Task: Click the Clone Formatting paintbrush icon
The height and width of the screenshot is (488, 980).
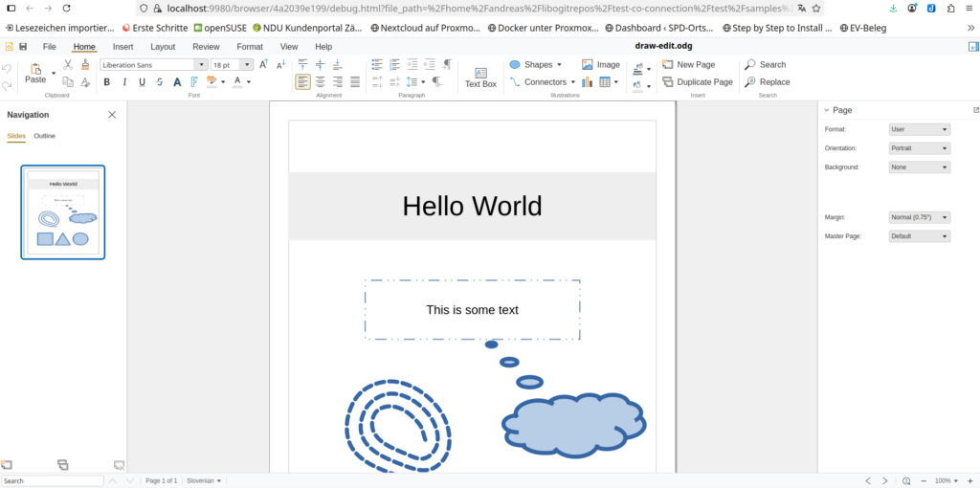Action: (x=85, y=64)
